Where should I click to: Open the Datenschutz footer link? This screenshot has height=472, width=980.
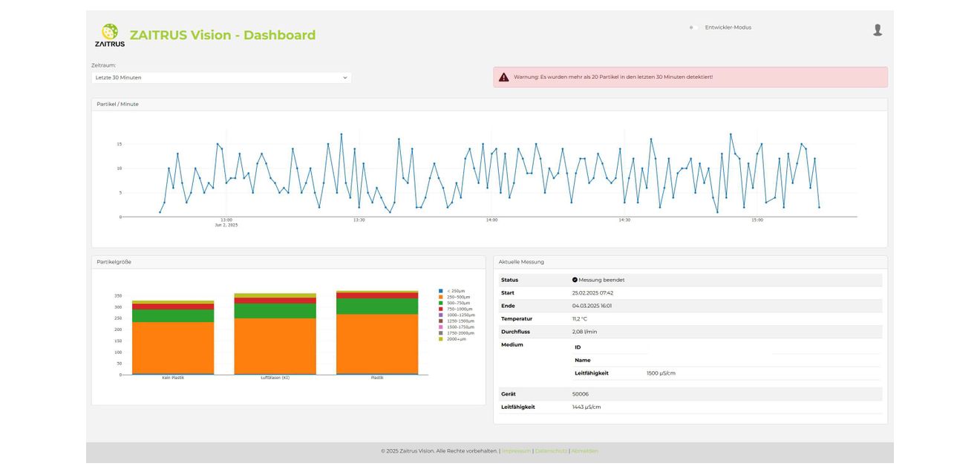551,451
